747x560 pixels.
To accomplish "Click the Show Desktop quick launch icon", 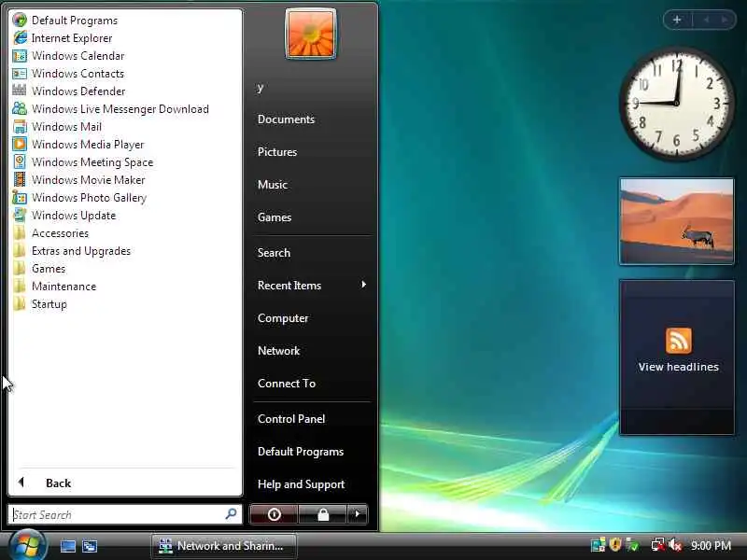I will click(x=67, y=546).
